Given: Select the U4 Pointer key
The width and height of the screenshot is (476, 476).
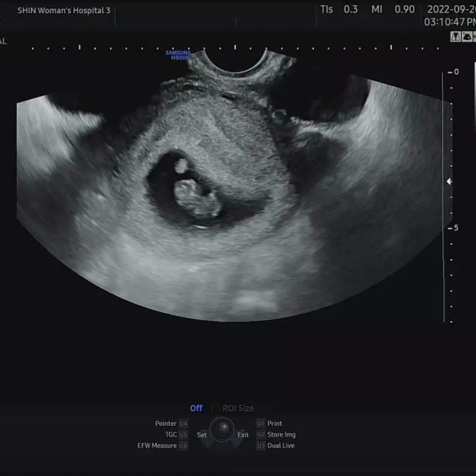Looking at the screenshot, I should (x=183, y=424).
